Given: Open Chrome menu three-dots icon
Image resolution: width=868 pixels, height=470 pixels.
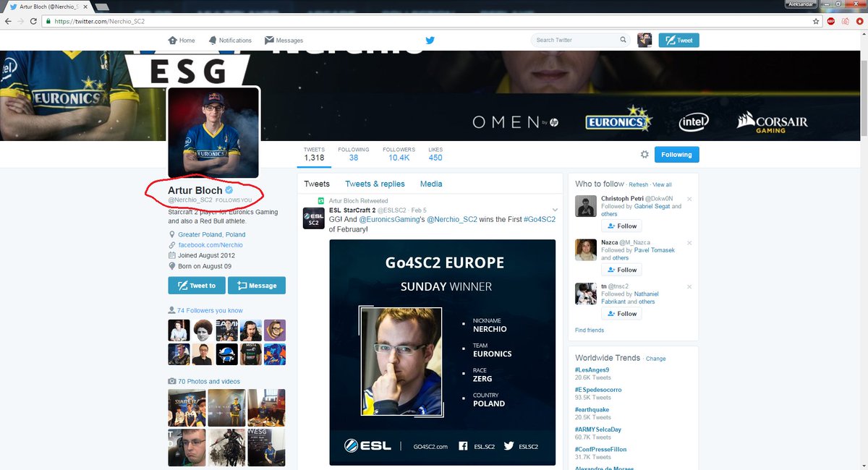Looking at the screenshot, I should tap(860, 21).
